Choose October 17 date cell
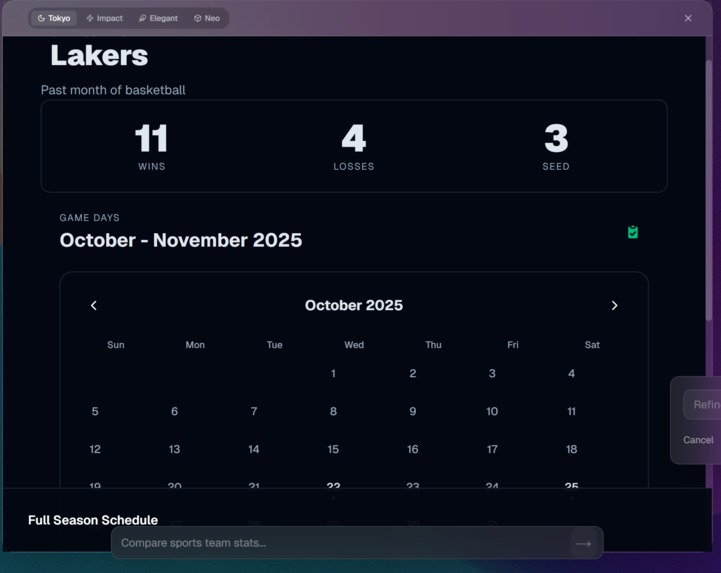The height and width of the screenshot is (573, 721). coord(492,449)
